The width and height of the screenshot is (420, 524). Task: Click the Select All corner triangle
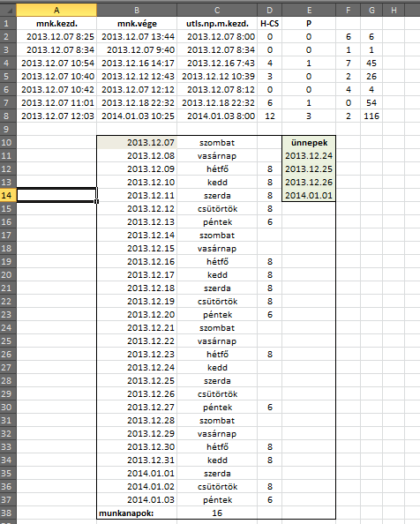[8, 11]
